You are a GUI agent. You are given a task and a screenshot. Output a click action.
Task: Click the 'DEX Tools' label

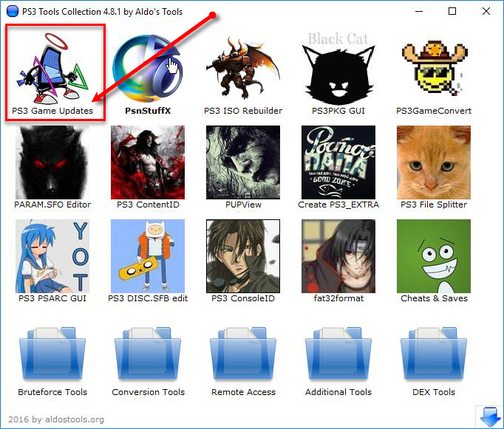click(x=434, y=392)
